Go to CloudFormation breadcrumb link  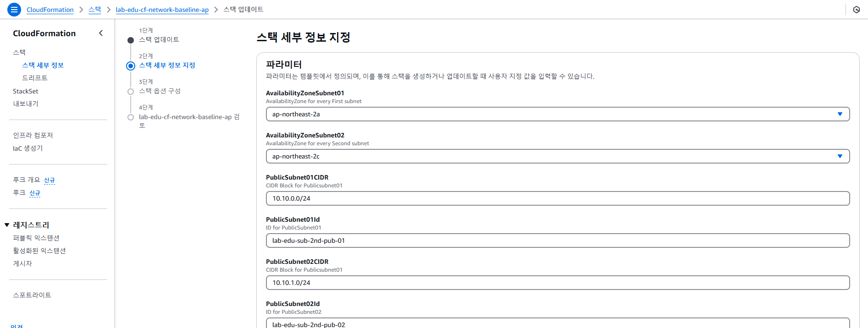[50, 10]
